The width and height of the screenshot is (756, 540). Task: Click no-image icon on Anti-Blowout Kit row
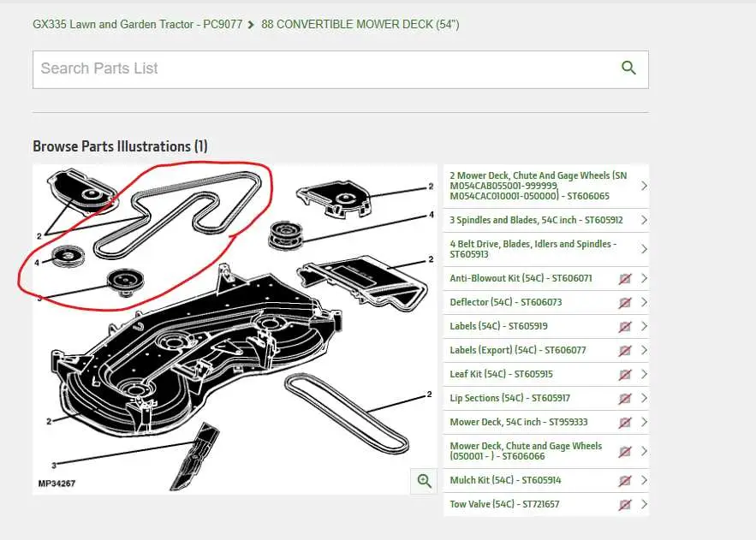click(x=625, y=278)
